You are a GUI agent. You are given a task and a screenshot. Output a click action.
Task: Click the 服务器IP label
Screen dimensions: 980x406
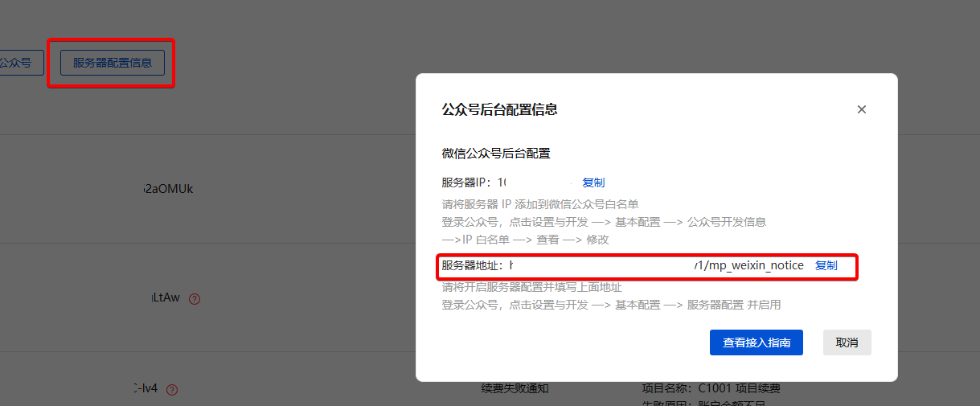[466, 182]
